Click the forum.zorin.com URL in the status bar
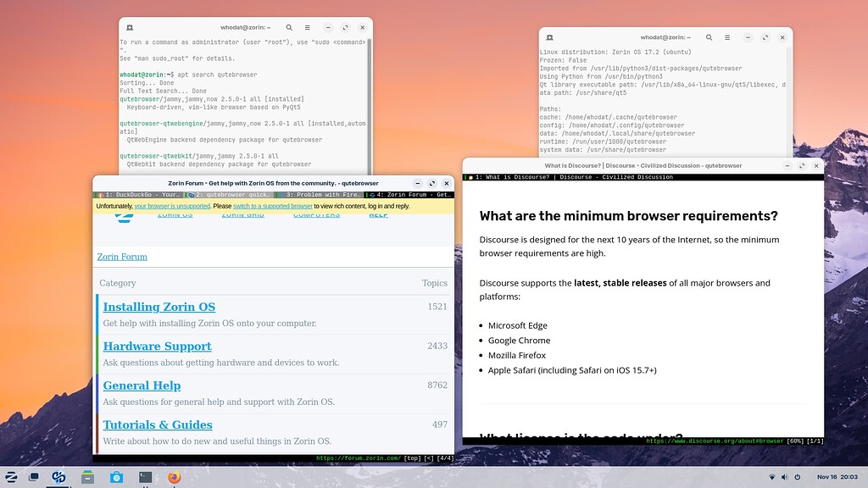The image size is (868, 488). click(x=359, y=457)
